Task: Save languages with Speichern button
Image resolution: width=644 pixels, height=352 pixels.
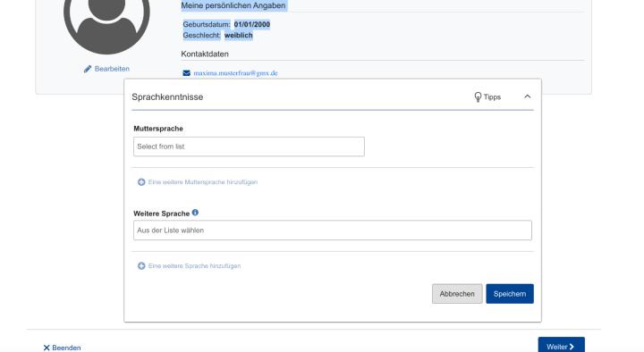Action: coord(510,294)
